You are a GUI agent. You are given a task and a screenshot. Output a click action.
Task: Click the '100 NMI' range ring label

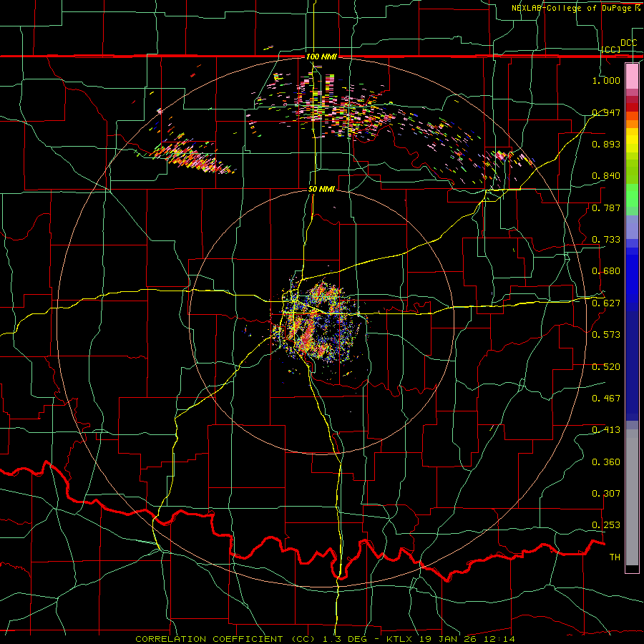(321, 57)
